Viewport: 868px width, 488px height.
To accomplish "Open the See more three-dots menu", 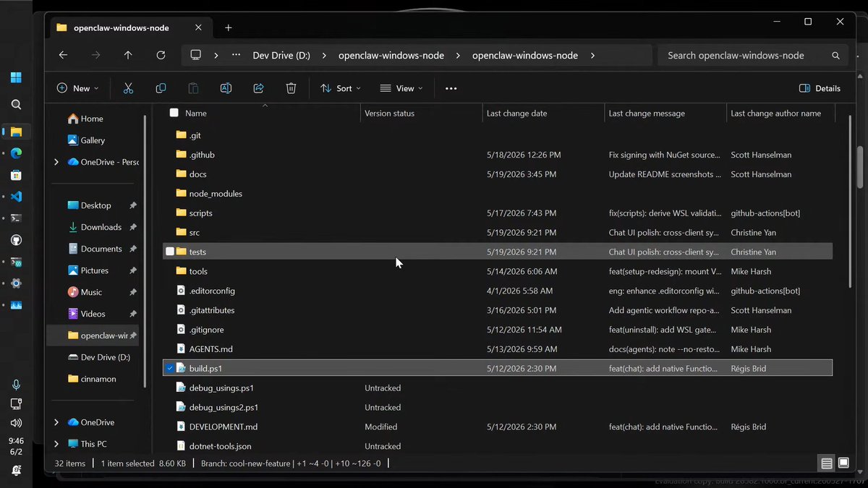I will [451, 88].
